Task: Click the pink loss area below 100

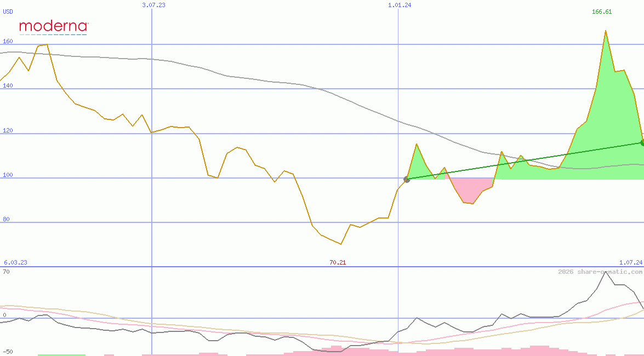Action: coord(471,189)
